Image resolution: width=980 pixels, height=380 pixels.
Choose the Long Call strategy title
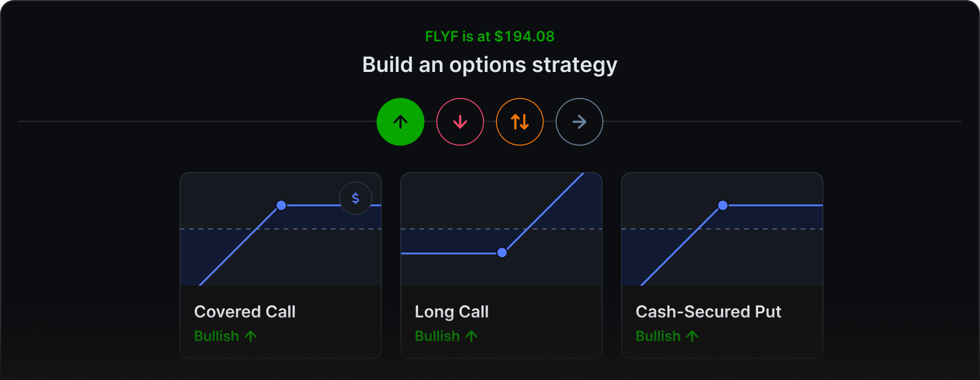click(x=452, y=312)
